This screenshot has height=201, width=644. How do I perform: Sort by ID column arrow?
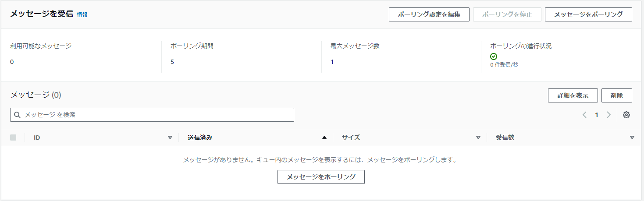point(170,138)
